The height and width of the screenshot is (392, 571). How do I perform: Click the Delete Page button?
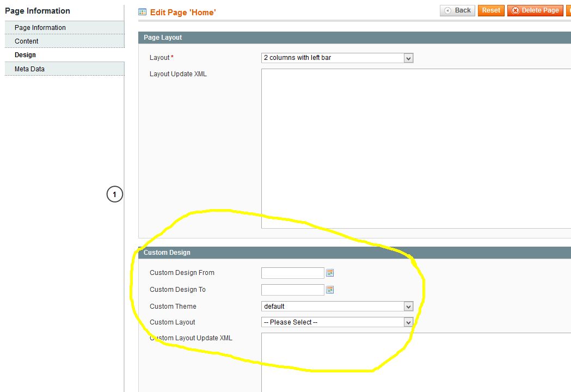(x=535, y=10)
